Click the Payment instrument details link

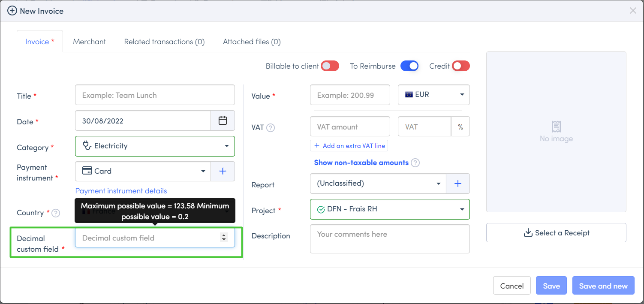tap(121, 191)
